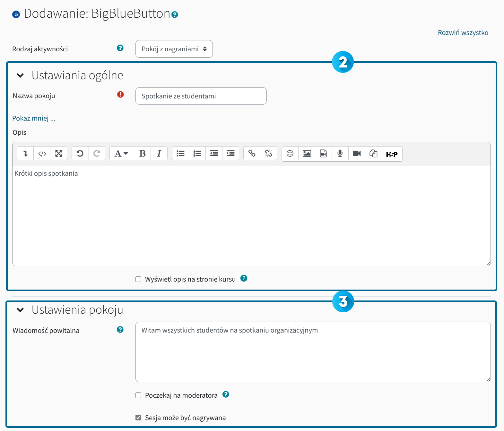Screen dimensions: 504x431
Task: Insert a media file into description
Action: (x=324, y=154)
